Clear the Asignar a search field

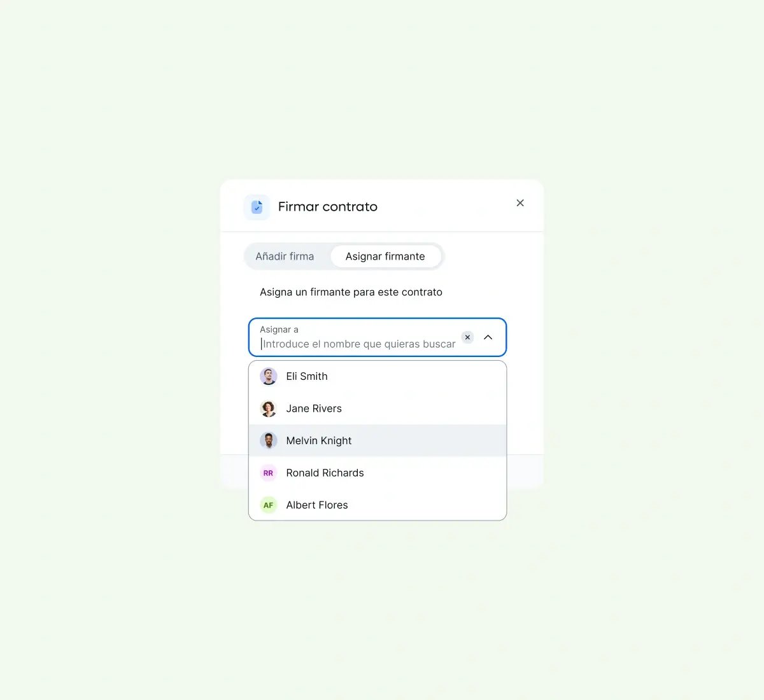(x=467, y=337)
